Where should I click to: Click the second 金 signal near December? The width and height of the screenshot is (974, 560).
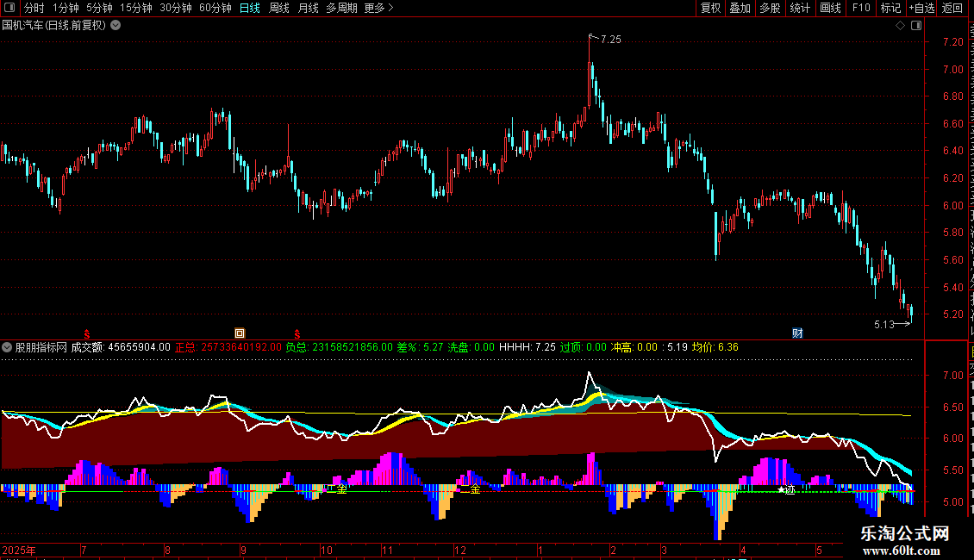coord(475,490)
